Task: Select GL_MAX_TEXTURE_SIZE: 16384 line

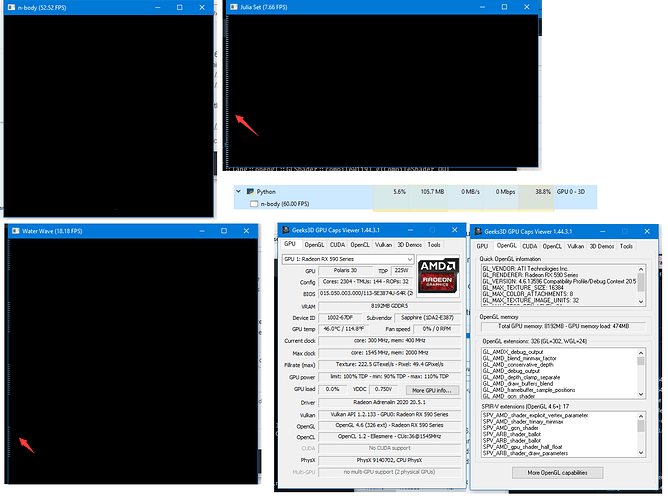Action: coord(523,287)
